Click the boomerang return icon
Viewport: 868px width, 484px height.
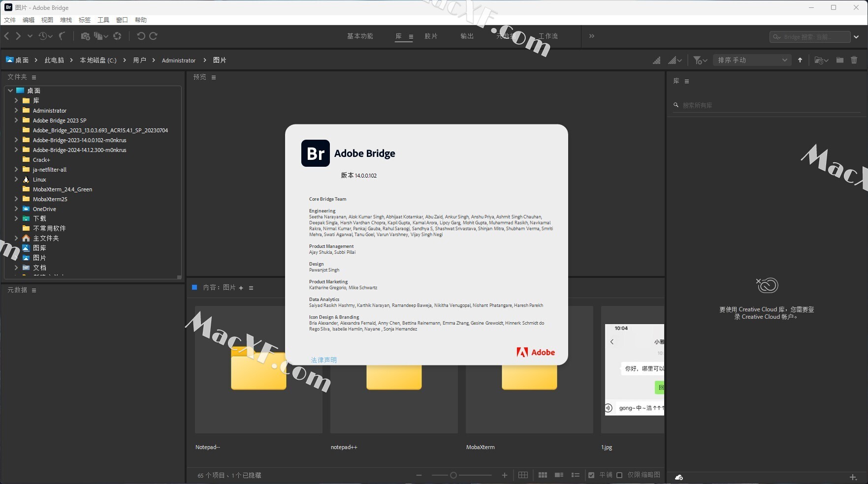click(62, 36)
